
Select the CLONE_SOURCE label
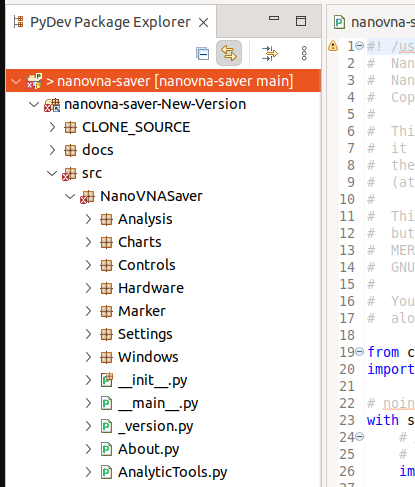tap(136, 127)
